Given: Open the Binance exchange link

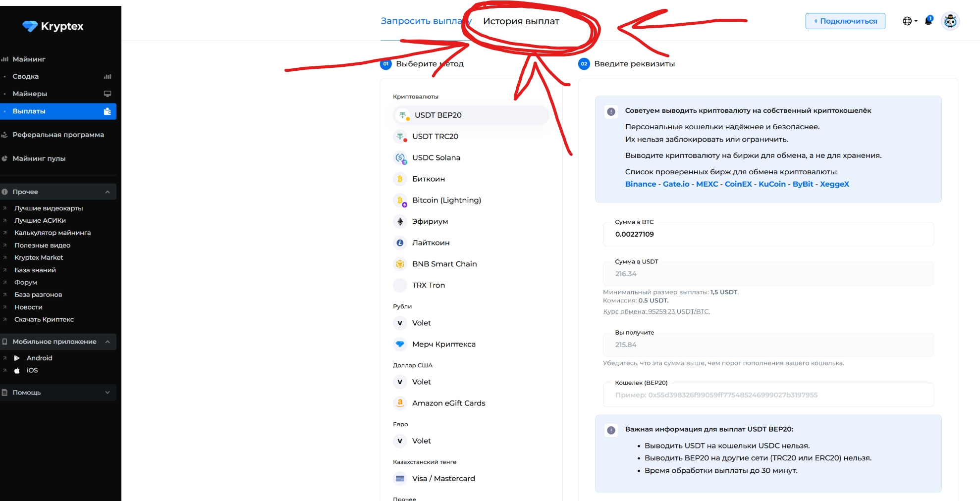Looking at the screenshot, I should tap(640, 184).
